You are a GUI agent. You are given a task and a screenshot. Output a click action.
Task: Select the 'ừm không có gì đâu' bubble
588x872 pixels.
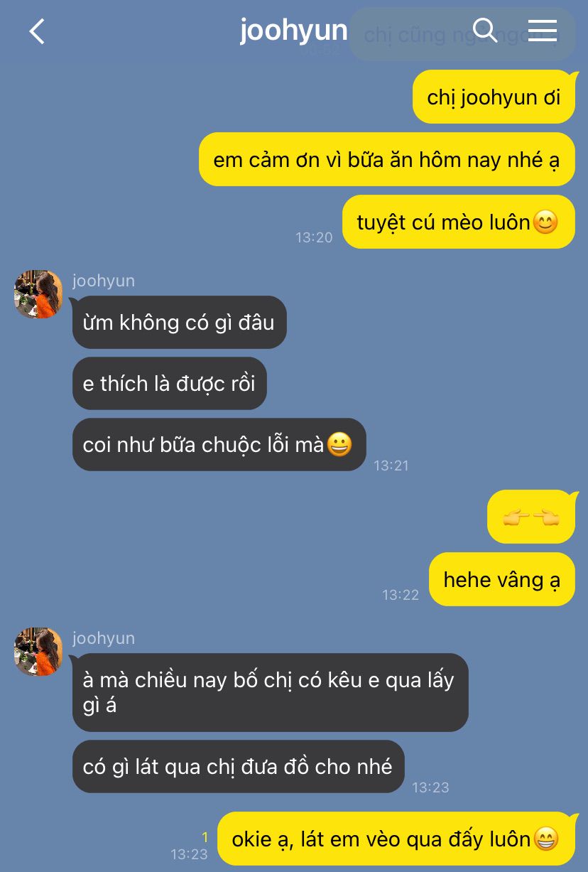[179, 323]
